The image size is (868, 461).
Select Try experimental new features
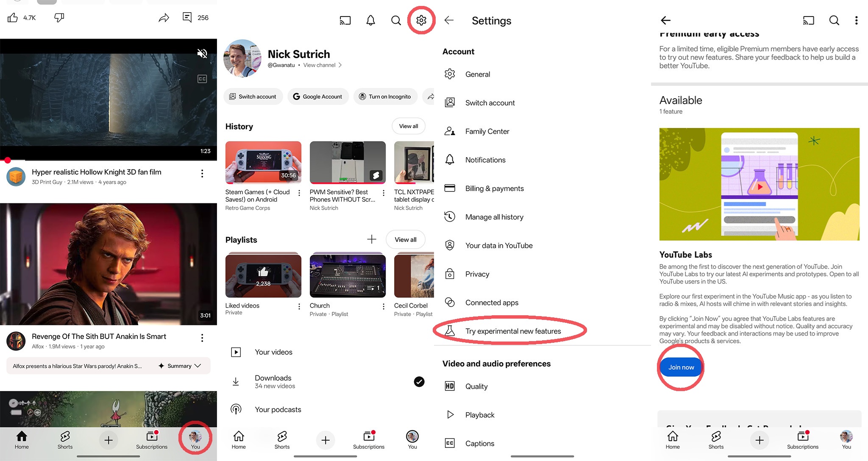point(512,331)
